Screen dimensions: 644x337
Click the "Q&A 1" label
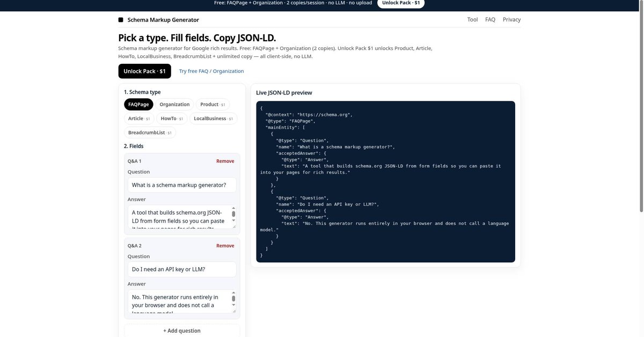point(135,161)
